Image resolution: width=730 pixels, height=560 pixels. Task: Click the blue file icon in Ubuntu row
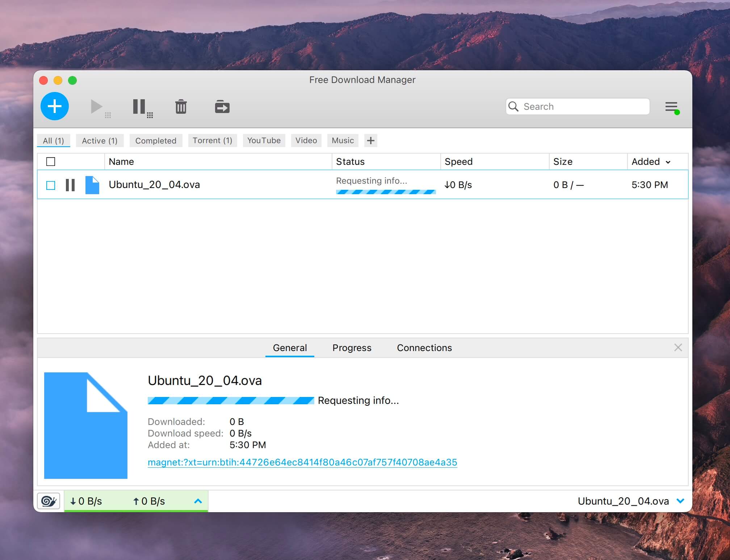coord(92,185)
